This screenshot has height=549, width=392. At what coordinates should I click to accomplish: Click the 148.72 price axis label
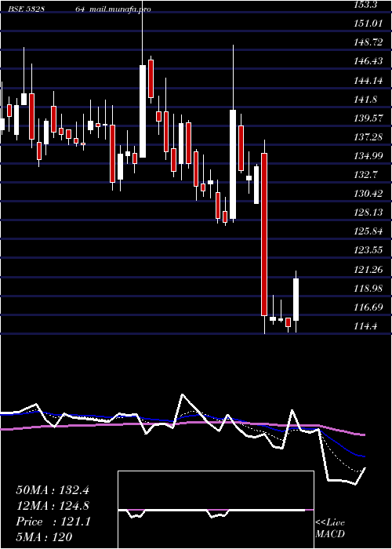[x=368, y=42]
